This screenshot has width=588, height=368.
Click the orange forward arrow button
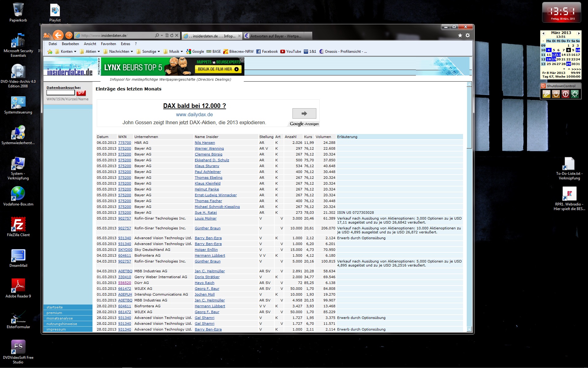tap(69, 35)
